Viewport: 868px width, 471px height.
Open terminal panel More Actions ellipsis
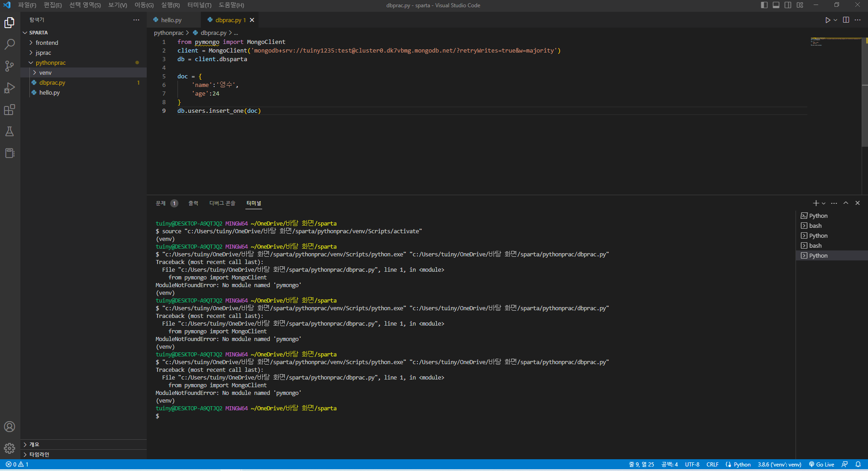click(834, 203)
